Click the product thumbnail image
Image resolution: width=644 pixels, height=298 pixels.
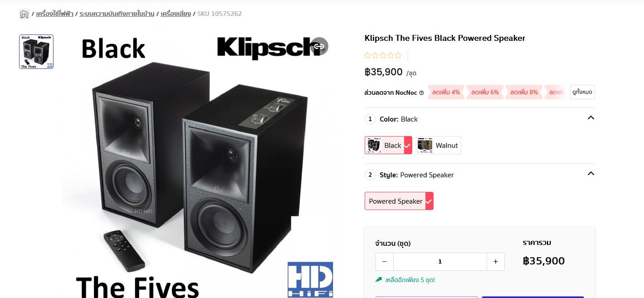(x=36, y=52)
